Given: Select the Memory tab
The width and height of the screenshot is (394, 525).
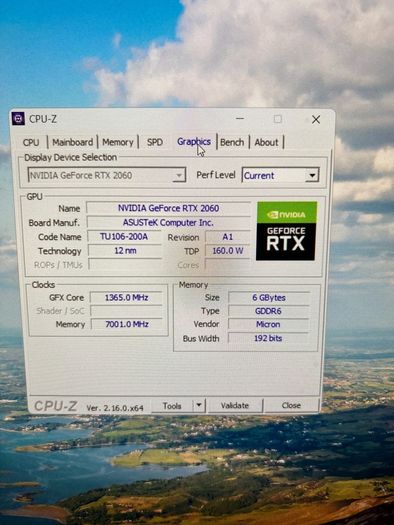Looking at the screenshot, I should click(x=118, y=142).
